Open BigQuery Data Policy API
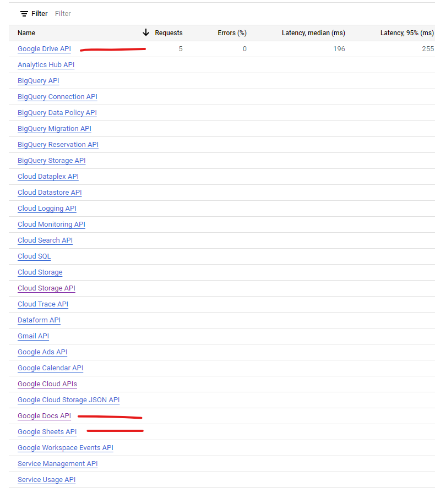This screenshot has height=504, width=435. (57, 113)
